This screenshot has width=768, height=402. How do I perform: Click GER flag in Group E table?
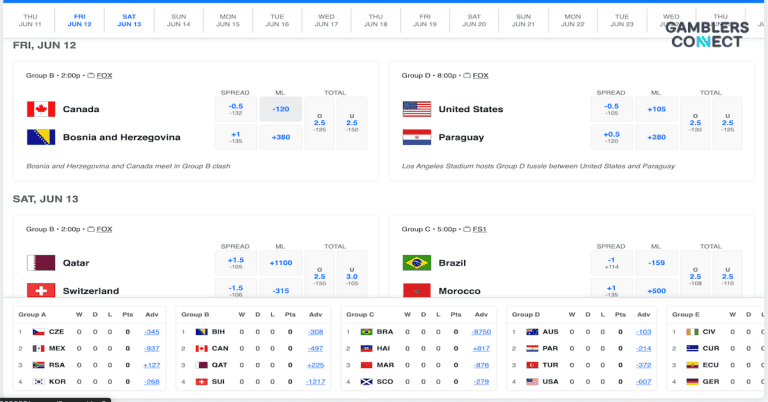(x=692, y=381)
